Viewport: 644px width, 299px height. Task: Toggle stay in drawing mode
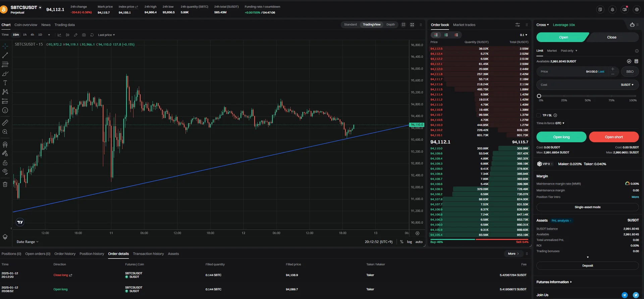point(5,153)
